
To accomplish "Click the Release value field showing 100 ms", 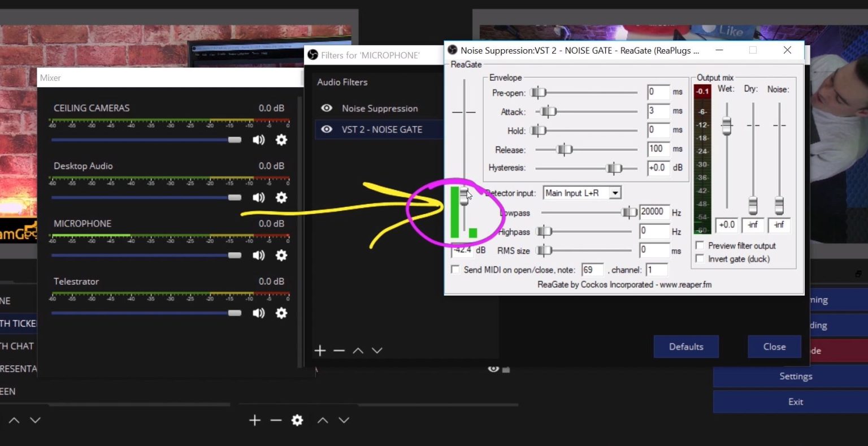I will (x=658, y=149).
